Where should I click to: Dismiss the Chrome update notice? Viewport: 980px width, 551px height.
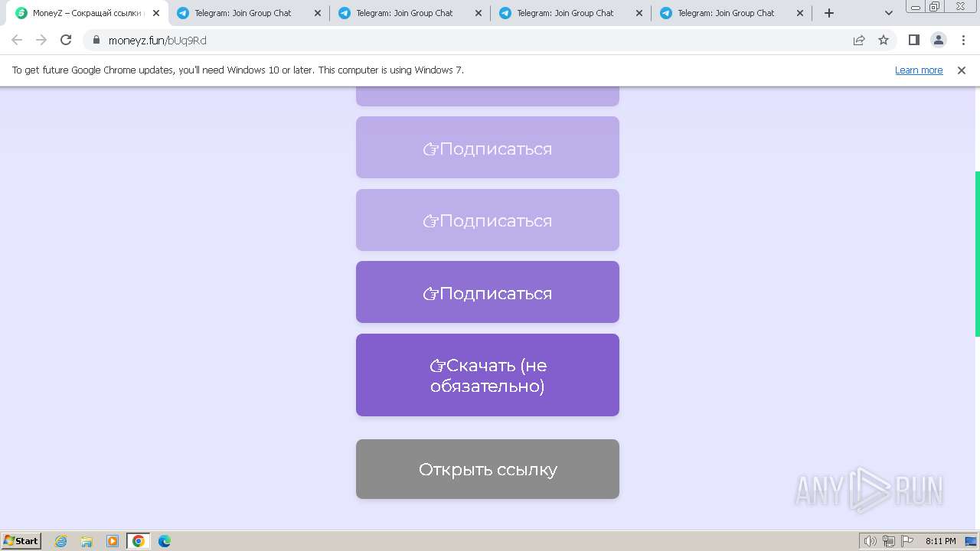tap(962, 70)
